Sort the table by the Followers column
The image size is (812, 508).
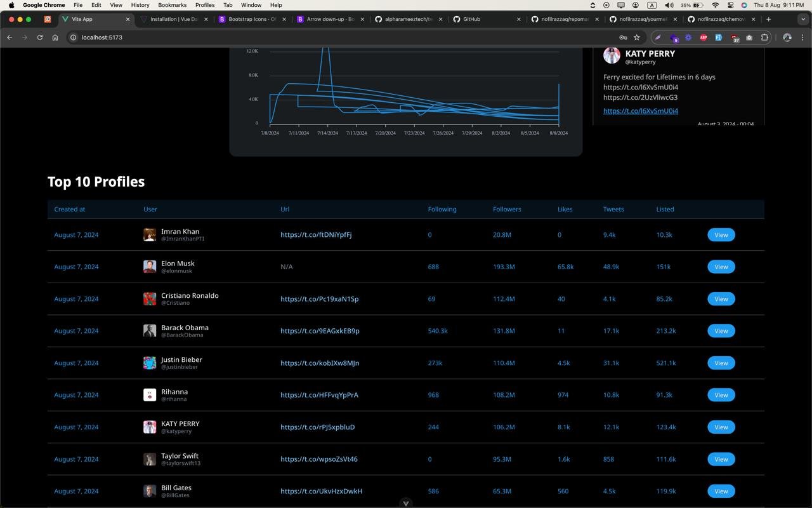click(506, 209)
